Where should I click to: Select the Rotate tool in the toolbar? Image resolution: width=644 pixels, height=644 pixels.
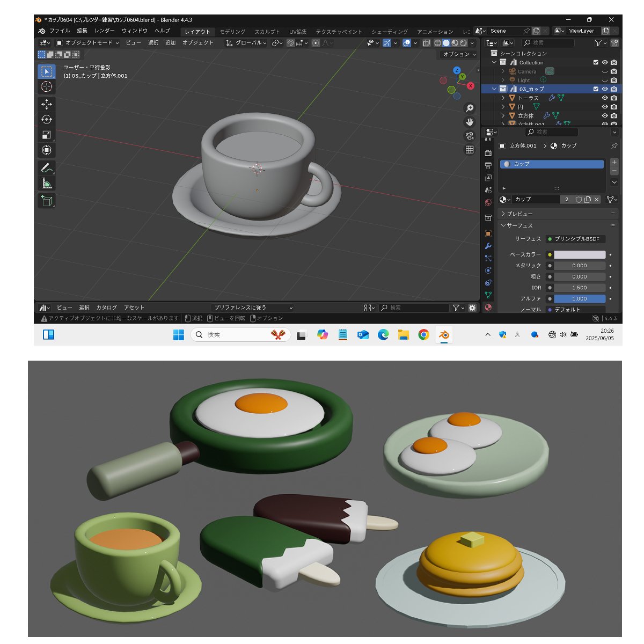click(x=47, y=120)
